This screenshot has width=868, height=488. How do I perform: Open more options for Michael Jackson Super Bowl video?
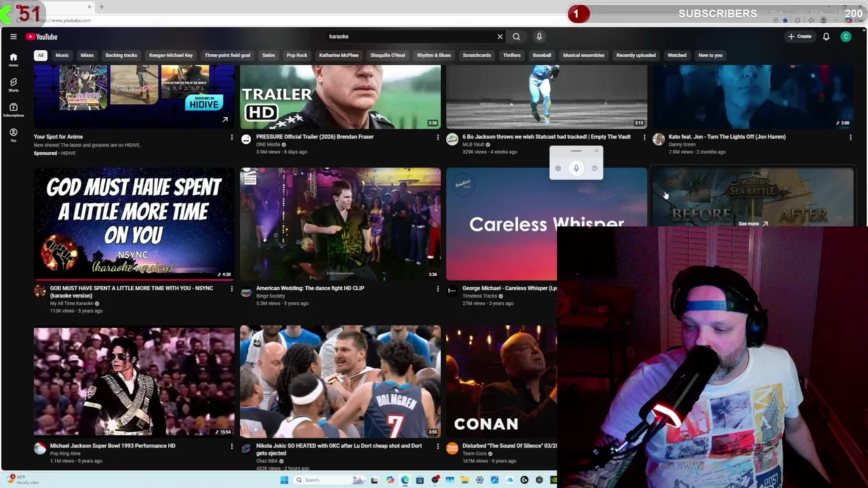tap(231, 447)
